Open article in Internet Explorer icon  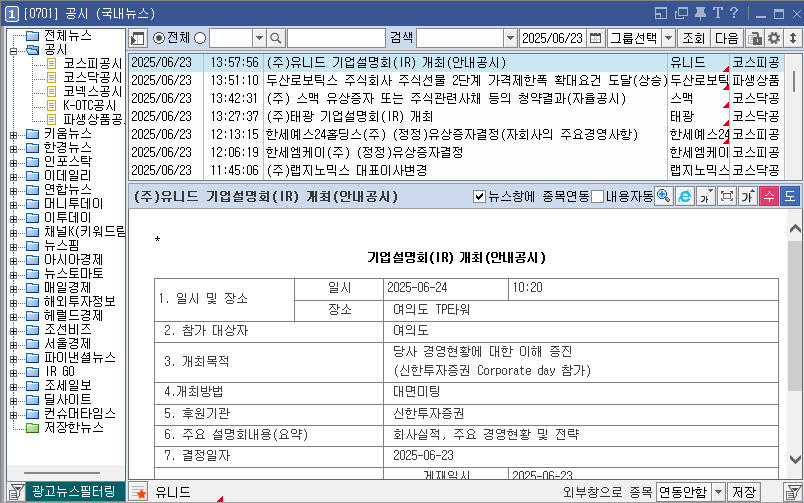685,196
